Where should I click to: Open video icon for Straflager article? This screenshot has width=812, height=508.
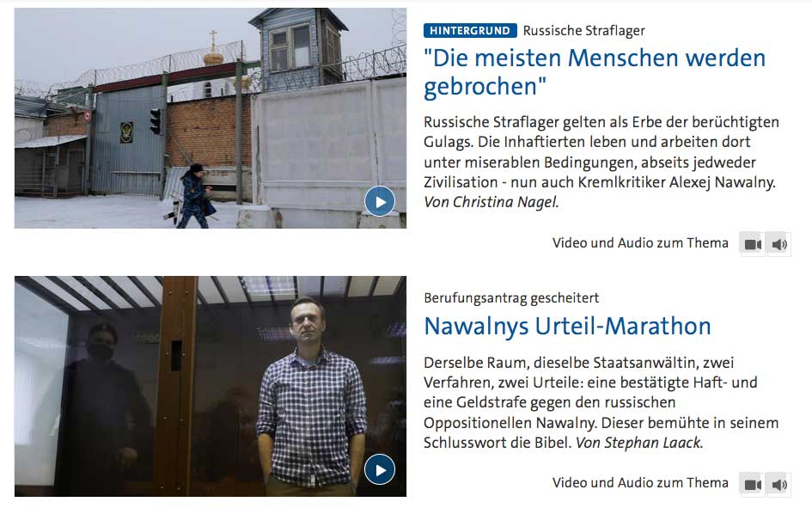pos(753,244)
